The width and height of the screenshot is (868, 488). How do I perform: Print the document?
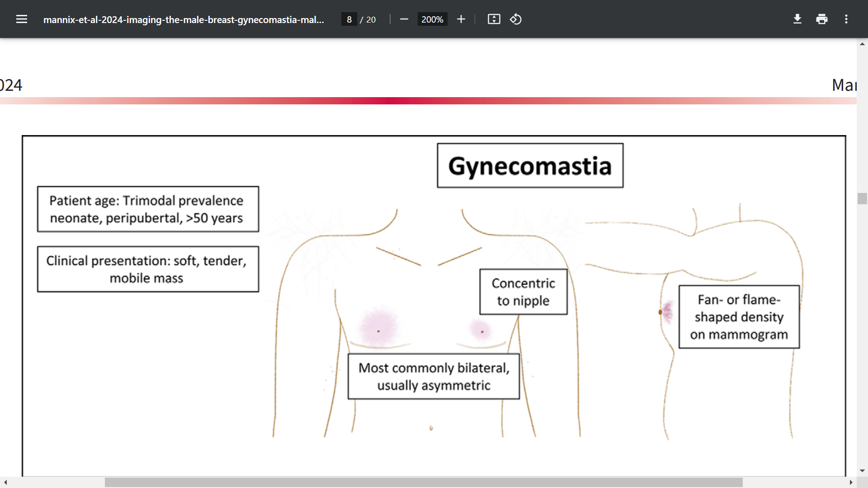click(x=822, y=19)
